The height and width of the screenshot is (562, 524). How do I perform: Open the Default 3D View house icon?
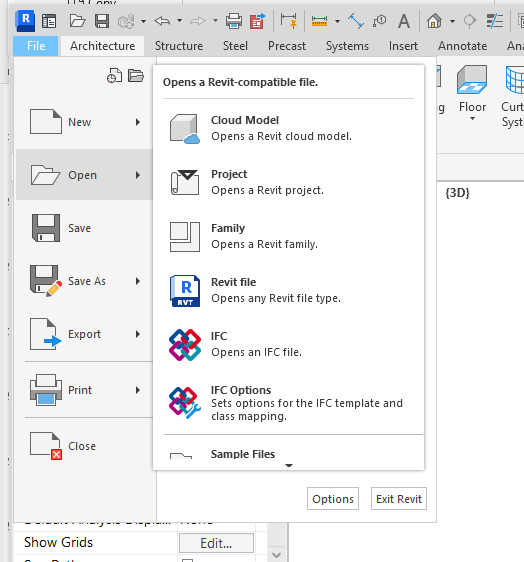[x=434, y=21]
